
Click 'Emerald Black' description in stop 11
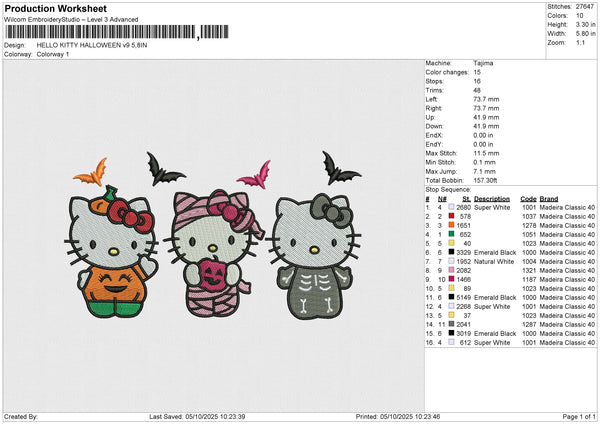(495, 297)
